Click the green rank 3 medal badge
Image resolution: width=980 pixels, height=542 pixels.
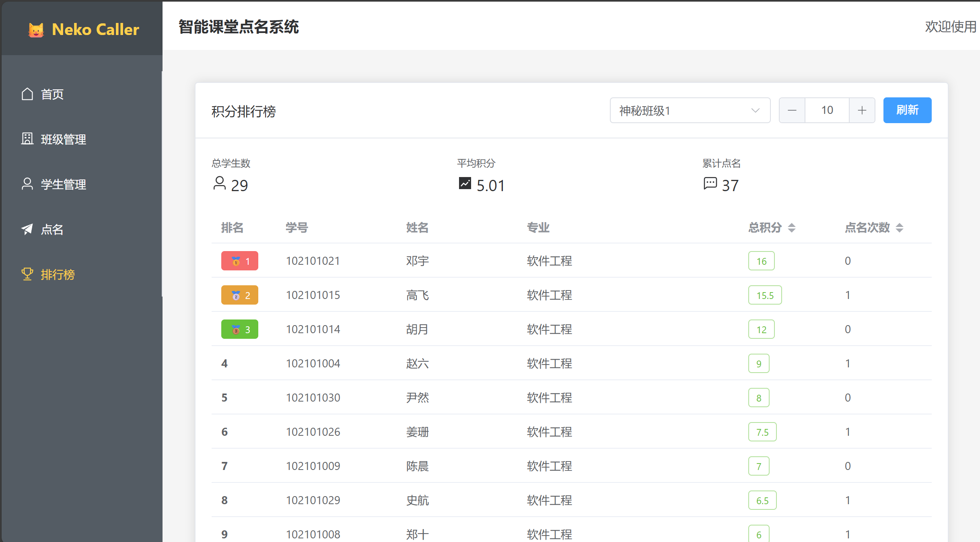tap(239, 329)
